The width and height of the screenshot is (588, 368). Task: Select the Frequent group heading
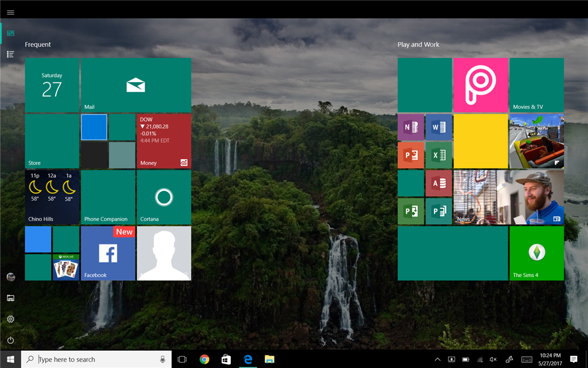[x=38, y=44]
